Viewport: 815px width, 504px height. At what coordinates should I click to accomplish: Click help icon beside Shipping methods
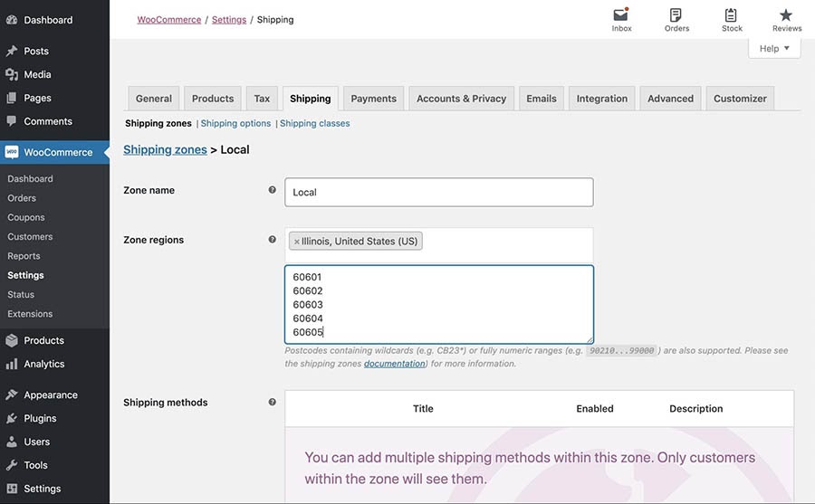point(272,403)
